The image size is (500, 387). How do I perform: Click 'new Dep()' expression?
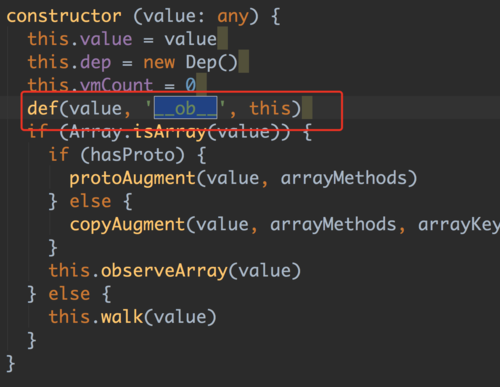tap(190, 63)
